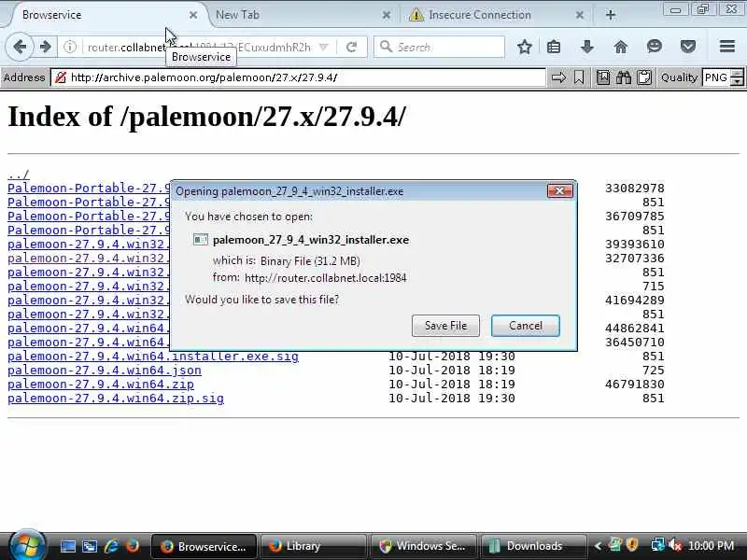Close the Browservice tab
The width and height of the screenshot is (747, 560).
coord(193,15)
